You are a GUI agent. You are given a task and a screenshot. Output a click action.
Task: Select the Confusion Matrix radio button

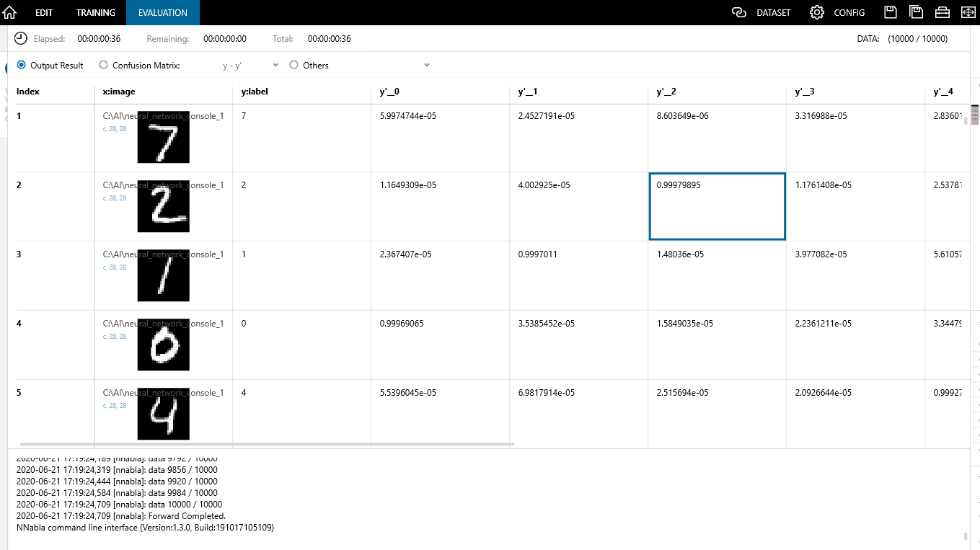[104, 65]
